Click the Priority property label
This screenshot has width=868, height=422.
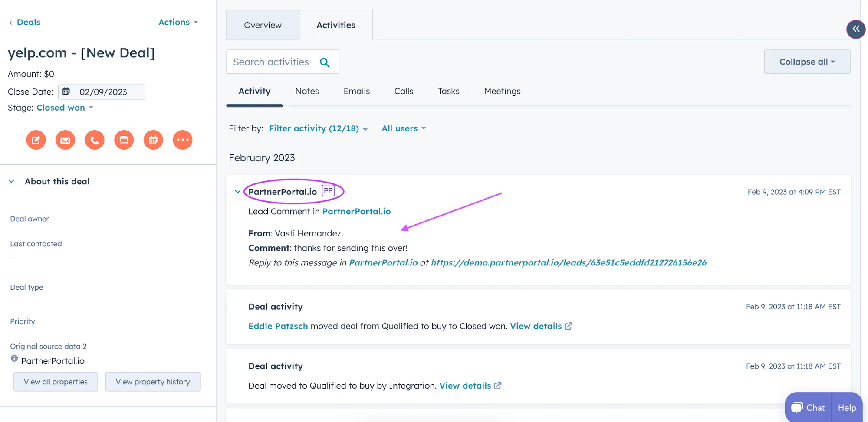click(23, 321)
